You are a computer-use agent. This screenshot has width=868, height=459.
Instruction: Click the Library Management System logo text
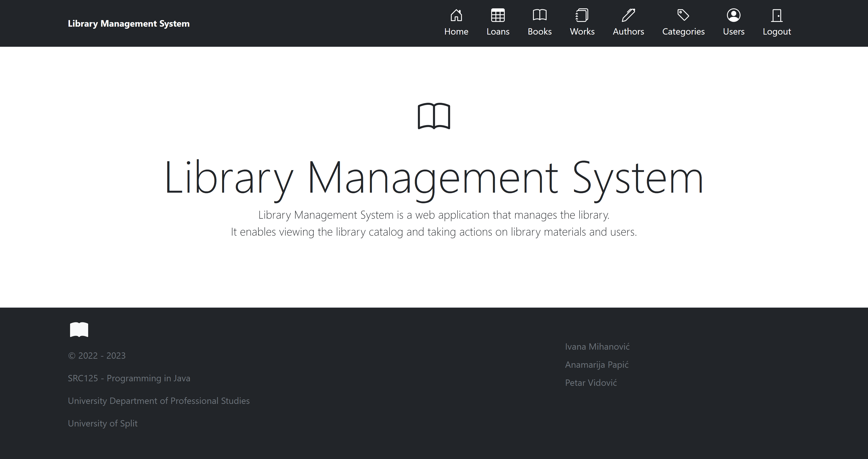point(129,23)
